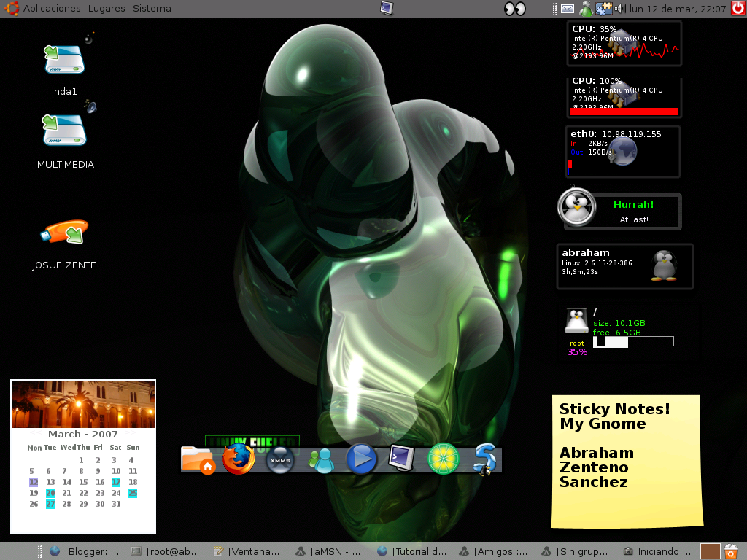Viewport: 747px width, 560px height.
Task: Open the MULTIMEDIA drive icon
Action: click(x=65, y=130)
